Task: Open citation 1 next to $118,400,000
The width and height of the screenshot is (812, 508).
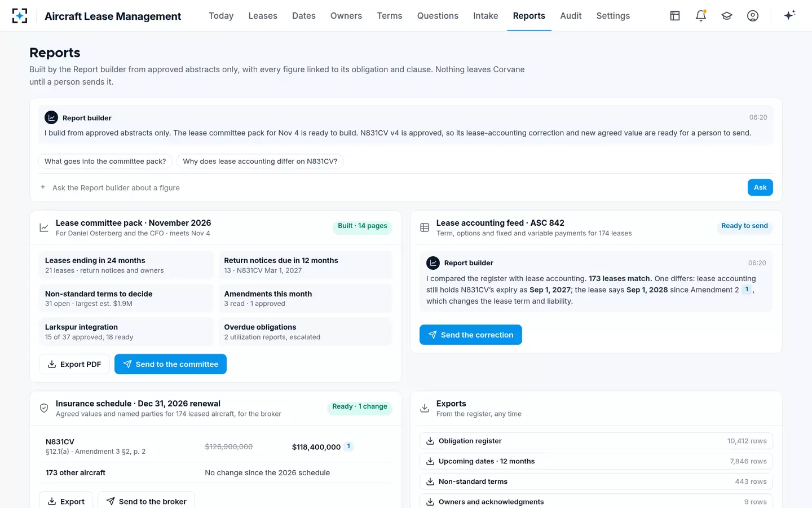Action: coord(348,446)
